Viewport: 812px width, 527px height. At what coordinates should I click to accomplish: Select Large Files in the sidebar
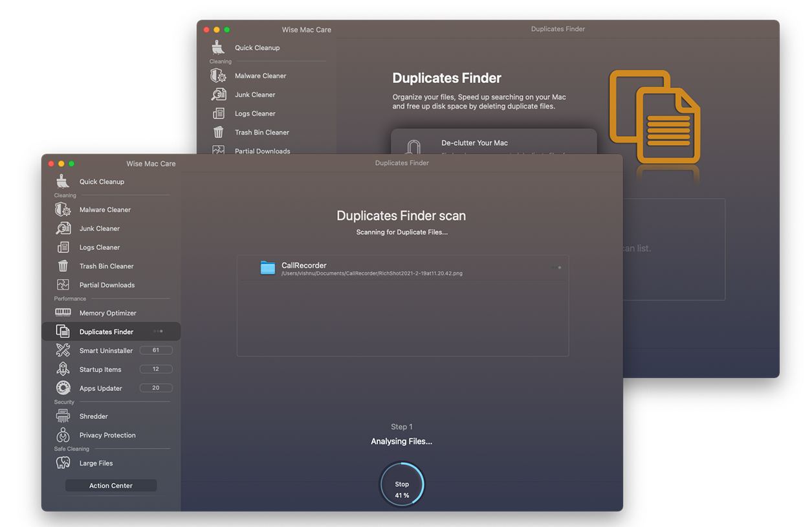coord(96,463)
